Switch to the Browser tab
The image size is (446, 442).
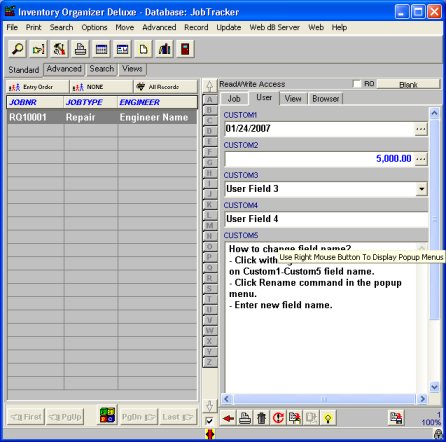coord(326,99)
